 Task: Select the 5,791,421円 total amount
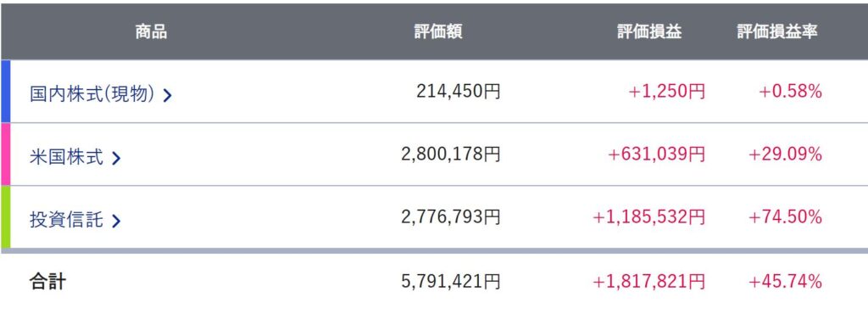click(x=451, y=282)
